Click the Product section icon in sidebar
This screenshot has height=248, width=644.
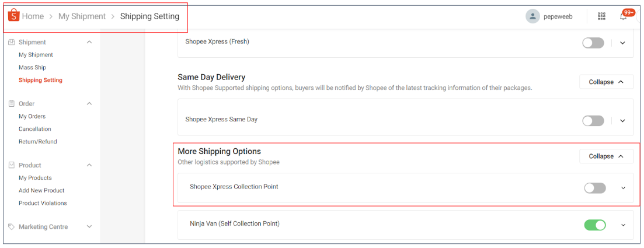12,165
